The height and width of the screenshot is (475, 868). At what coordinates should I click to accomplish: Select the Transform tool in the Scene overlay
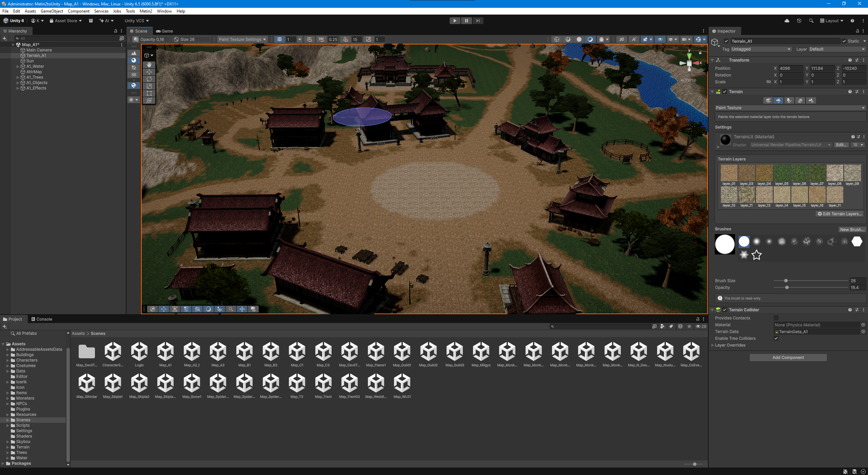click(149, 100)
